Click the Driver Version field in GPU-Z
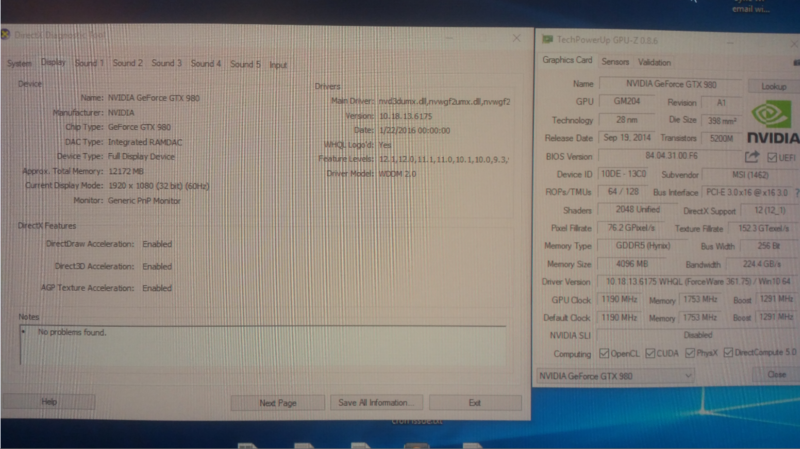800x449 pixels. pyautogui.click(x=697, y=282)
